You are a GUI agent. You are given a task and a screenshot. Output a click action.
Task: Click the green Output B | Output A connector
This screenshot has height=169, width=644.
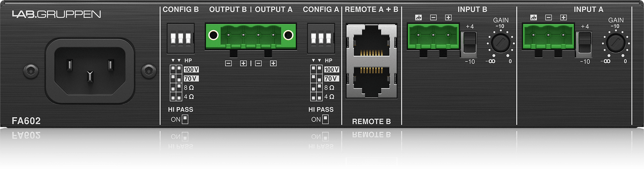251,37
